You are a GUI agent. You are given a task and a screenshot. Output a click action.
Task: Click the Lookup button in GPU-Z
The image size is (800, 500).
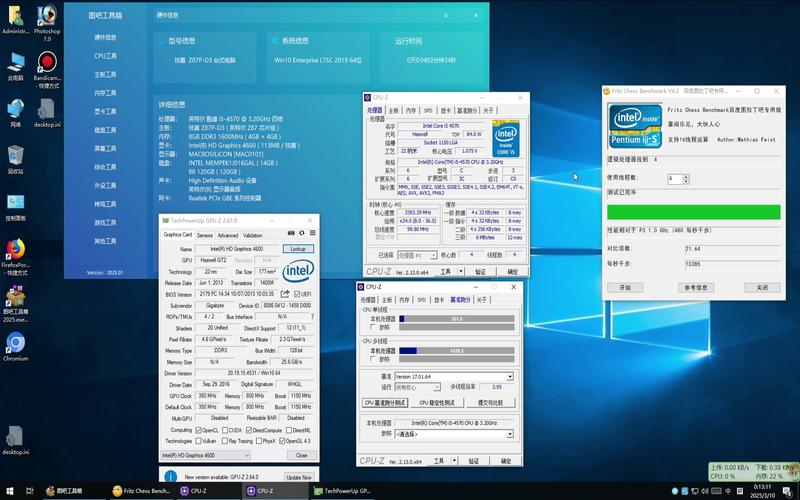[x=298, y=248]
